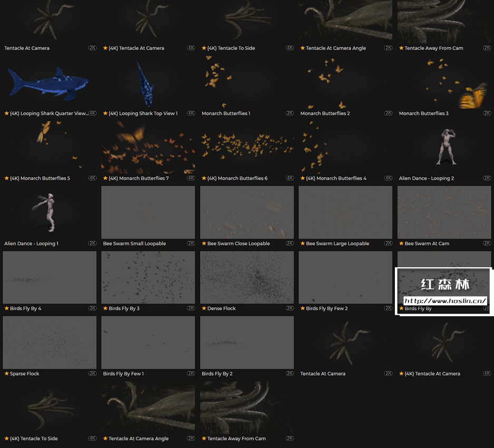Preview the (4K) Monarch Butterflies 5 thumbnail
Image resolution: width=494 pixels, height=448 pixels.
50,147
